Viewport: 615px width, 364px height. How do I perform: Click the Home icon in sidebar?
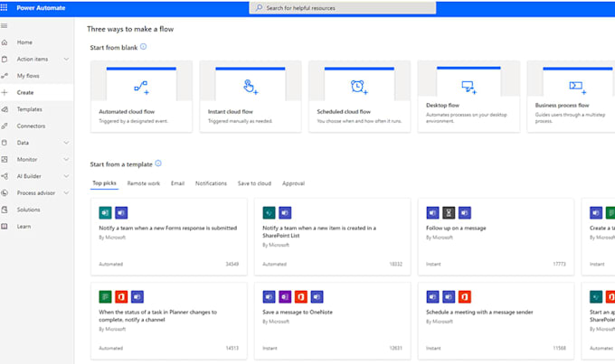pyautogui.click(x=5, y=42)
